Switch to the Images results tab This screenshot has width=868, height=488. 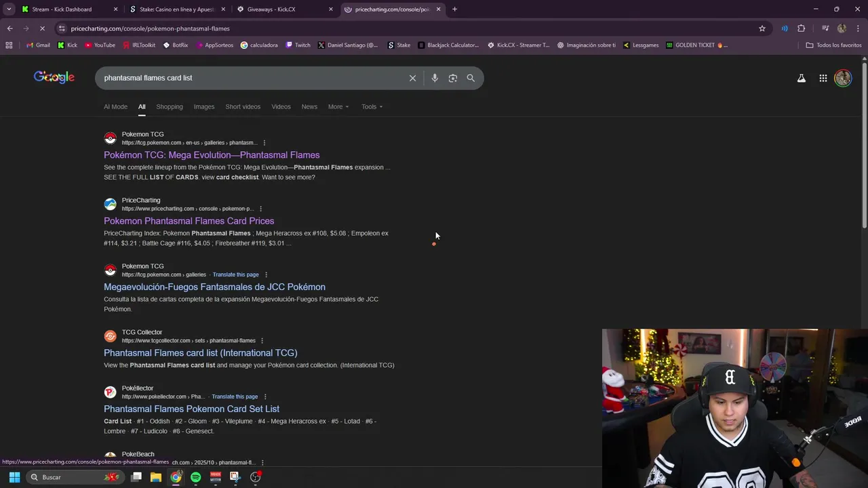(x=204, y=106)
